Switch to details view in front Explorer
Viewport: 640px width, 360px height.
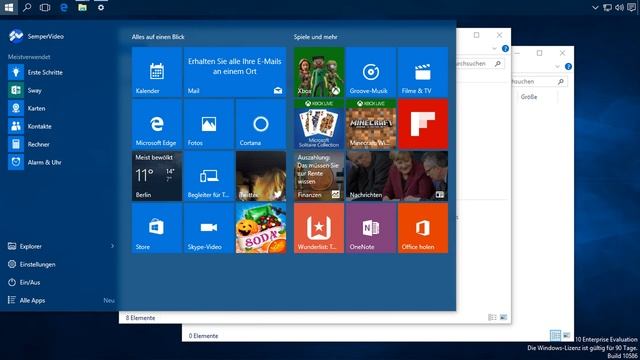tap(492, 318)
